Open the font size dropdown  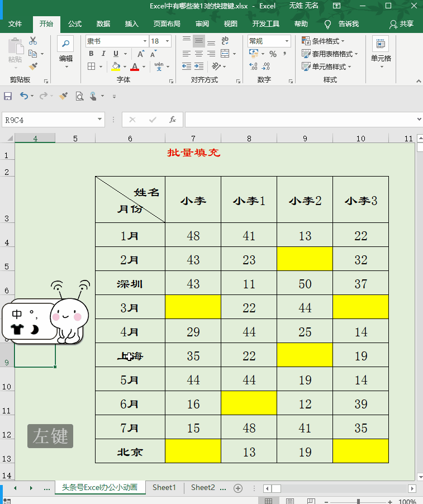[168, 41]
